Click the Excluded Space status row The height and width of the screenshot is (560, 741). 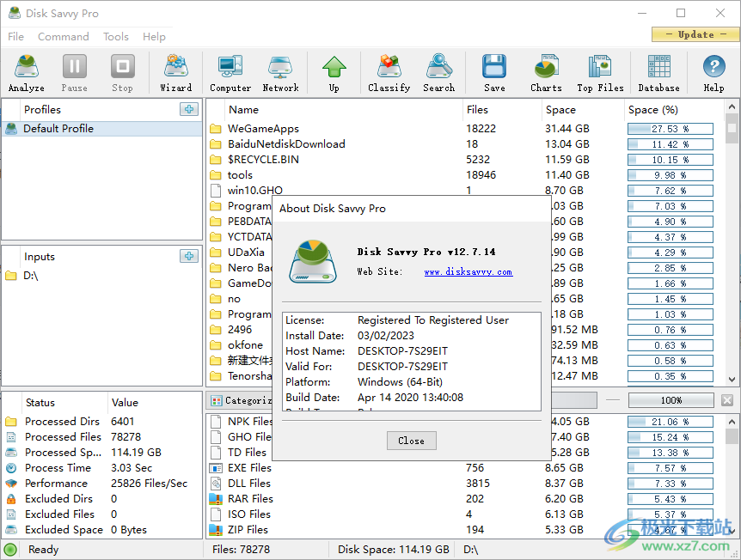tap(102, 530)
